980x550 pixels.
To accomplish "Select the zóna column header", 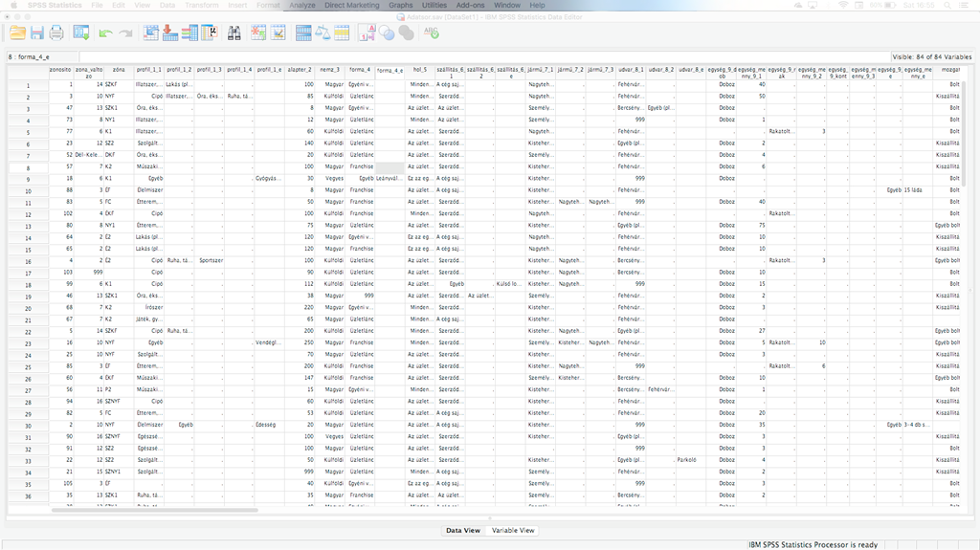I will (x=119, y=73).
